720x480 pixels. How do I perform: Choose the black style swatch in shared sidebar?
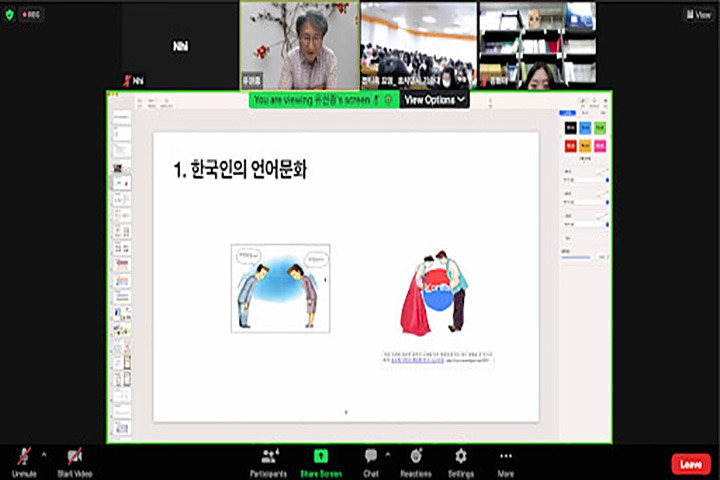click(570, 128)
